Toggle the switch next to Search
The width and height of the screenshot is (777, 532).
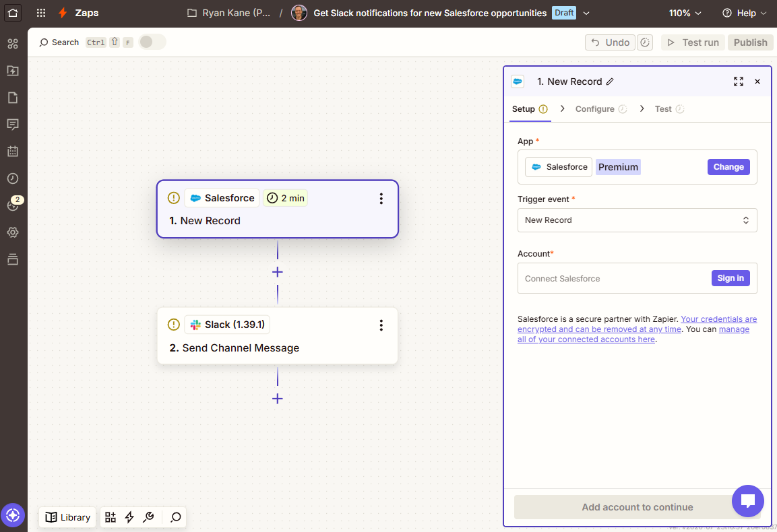pyautogui.click(x=152, y=42)
